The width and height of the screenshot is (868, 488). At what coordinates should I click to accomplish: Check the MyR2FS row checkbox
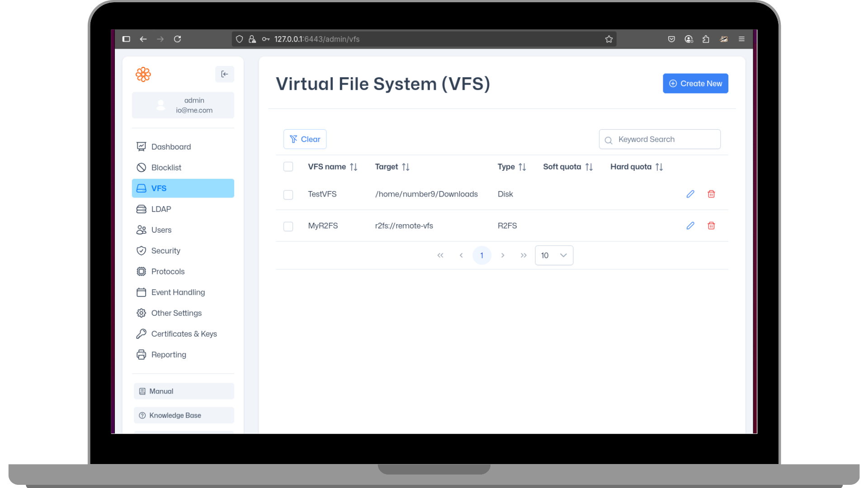tap(288, 226)
